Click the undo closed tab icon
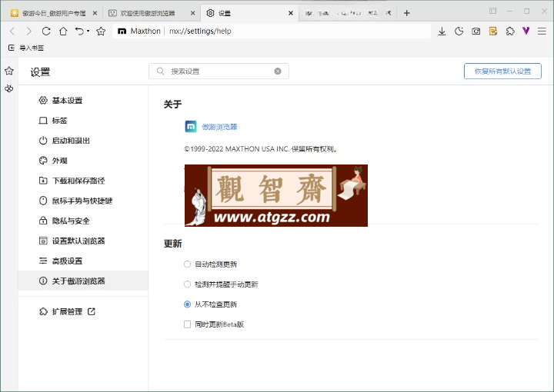The height and width of the screenshot is (392, 554). [x=79, y=32]
